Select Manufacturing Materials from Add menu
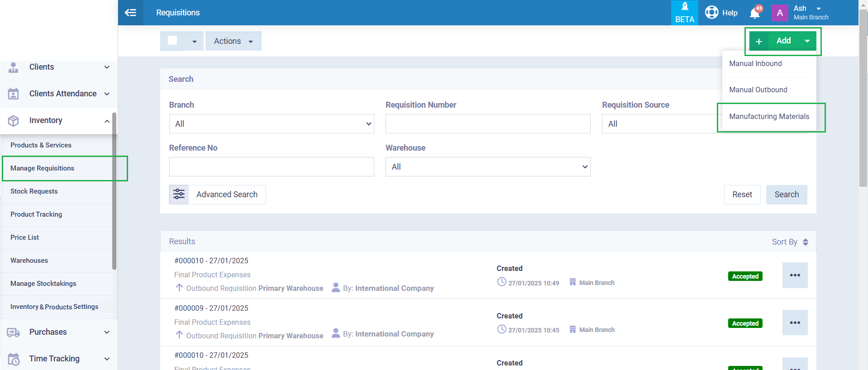 point(769,117)
